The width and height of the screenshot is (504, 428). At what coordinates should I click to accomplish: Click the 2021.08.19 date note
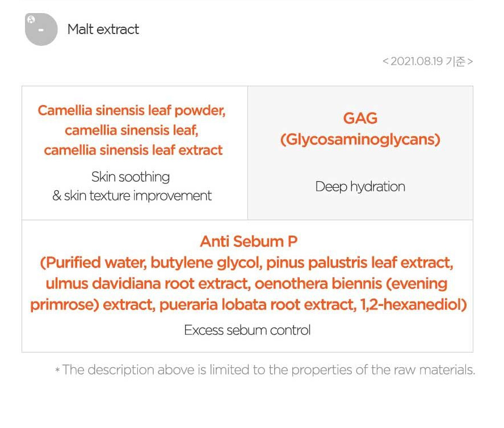tap(427, 61)
